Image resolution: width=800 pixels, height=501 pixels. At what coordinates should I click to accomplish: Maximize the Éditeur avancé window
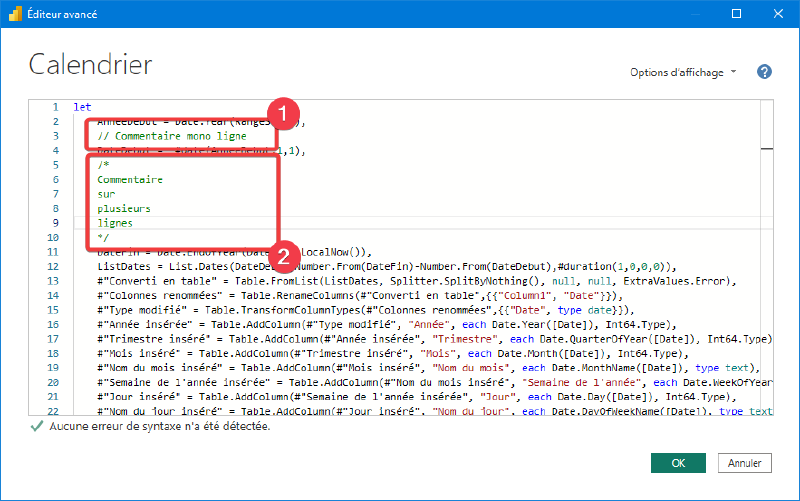(736, 14)
